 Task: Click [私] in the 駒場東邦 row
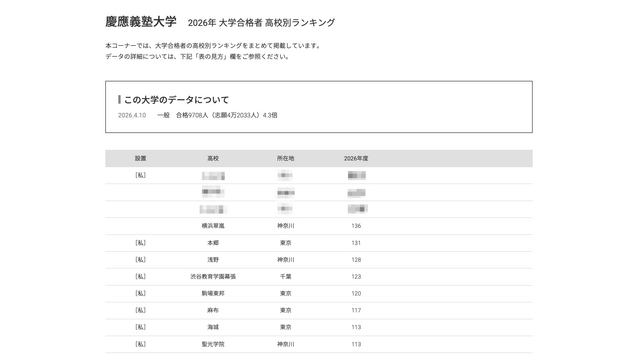click(140, 293)
